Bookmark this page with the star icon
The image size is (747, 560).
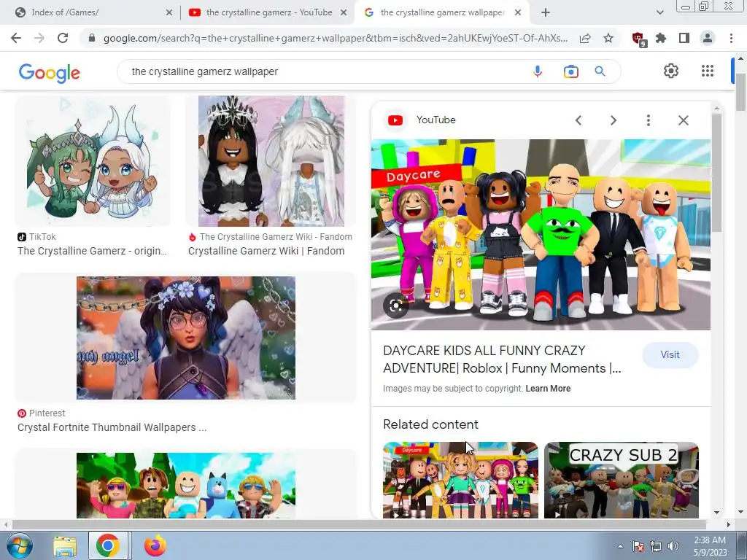coord(608,38)
